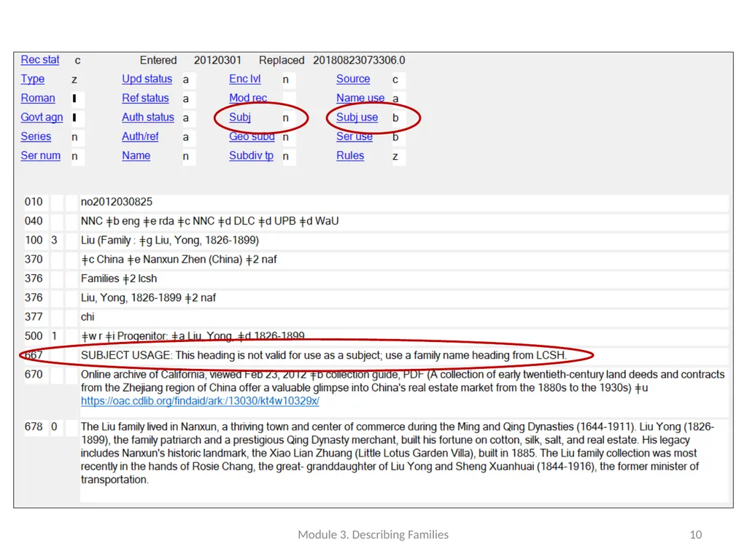Open the Ser num link
The height and width of the screenshot is (560, 747).
point(41,156)
